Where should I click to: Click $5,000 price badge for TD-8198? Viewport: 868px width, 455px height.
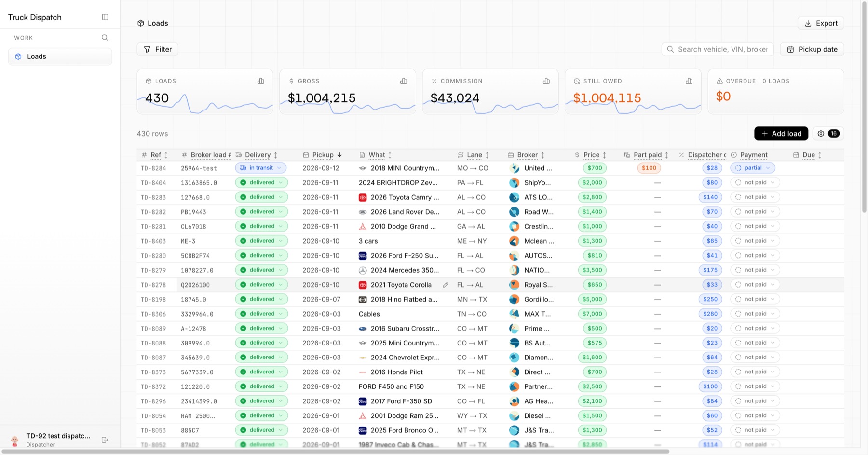click(x=592, y=299)
